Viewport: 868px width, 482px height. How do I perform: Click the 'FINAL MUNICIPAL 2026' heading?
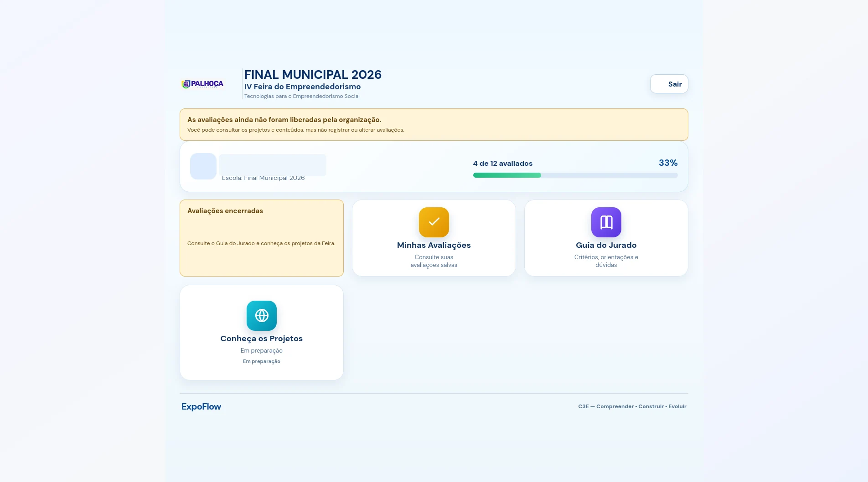click(313, 75)
